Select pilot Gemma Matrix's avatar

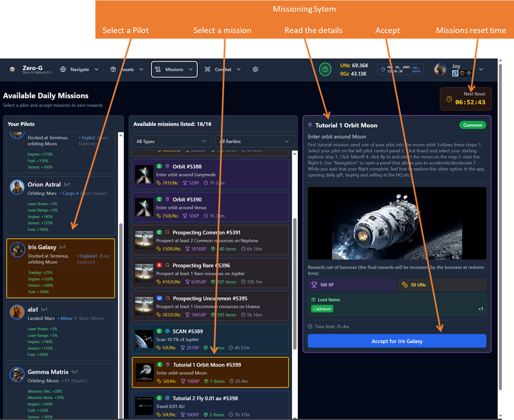(17, 375)
